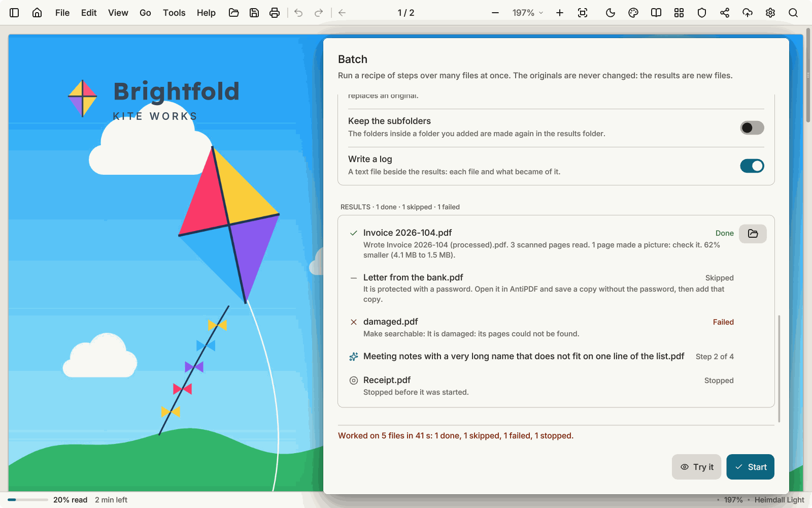Open the two-page book view icon
Image resolution: width=812 pixels, height=508 pixels.
pos(656,13)
